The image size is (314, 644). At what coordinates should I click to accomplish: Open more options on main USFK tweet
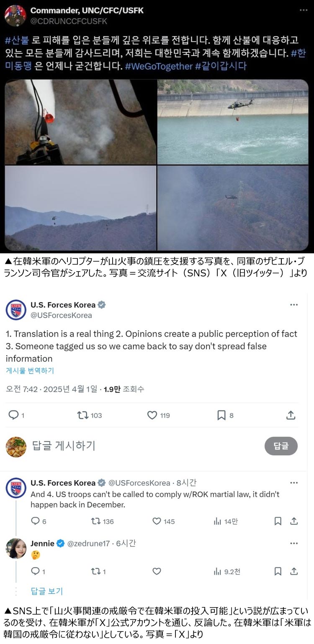pyautogui.click(x=294, y=304)
